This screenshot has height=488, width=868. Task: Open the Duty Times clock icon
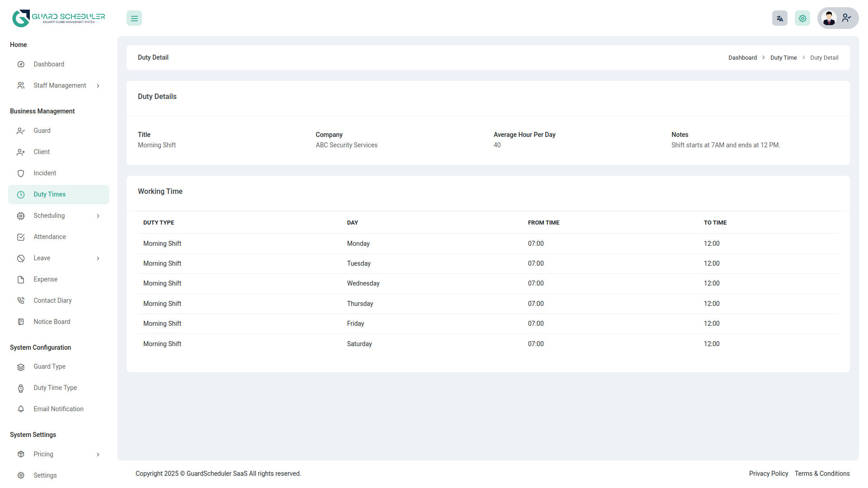[21, 194]
